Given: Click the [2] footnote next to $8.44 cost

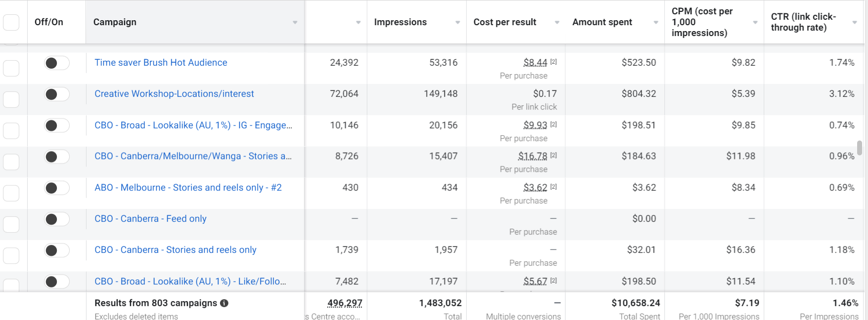Looking at the screenshot, I should (x=554, y=62).
